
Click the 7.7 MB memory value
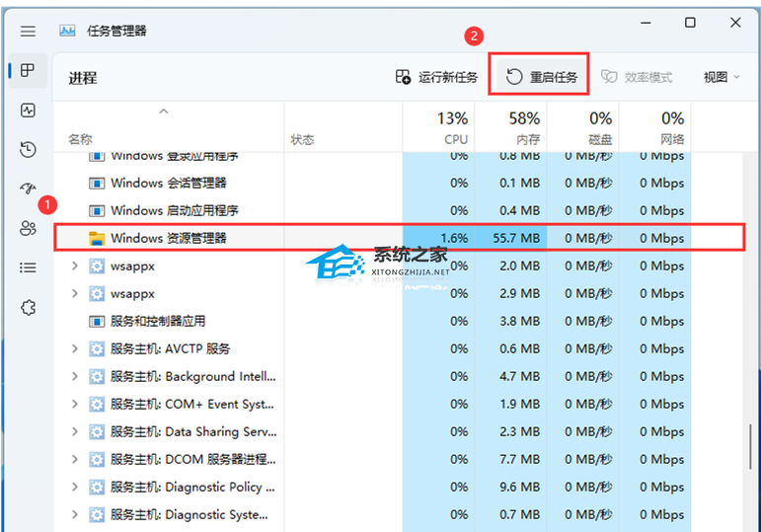[x=520, y=459]
